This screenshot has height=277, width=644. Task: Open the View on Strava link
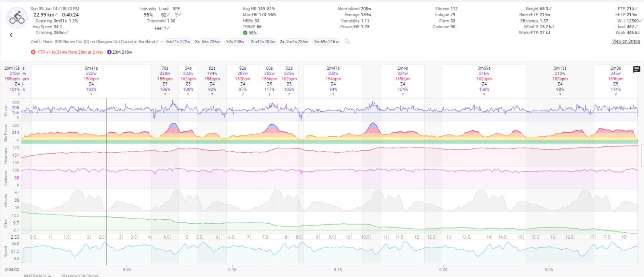pyautogui.click(x=626, y=41)
